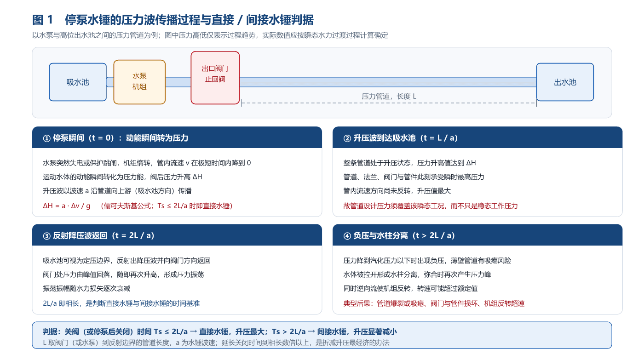Select the 水泵机组 box in the diagram
The height and width of the screenshot is (354, 644).
point(139,82)
